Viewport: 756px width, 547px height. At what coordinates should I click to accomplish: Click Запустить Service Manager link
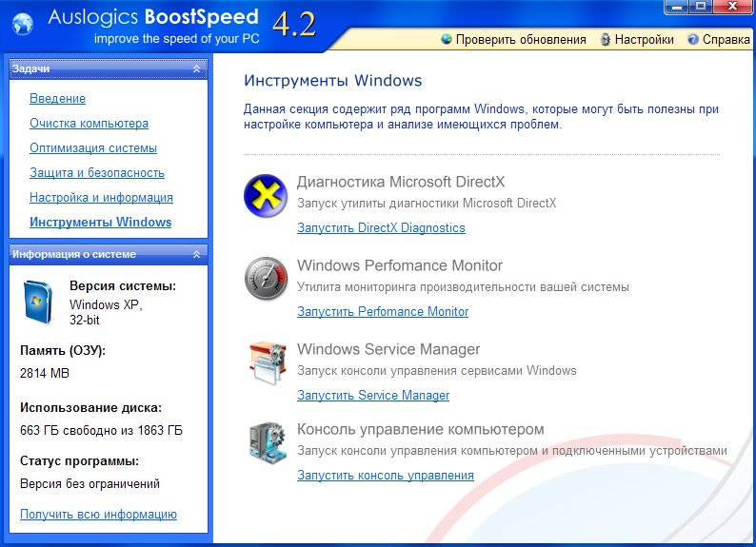click(373, 396)
